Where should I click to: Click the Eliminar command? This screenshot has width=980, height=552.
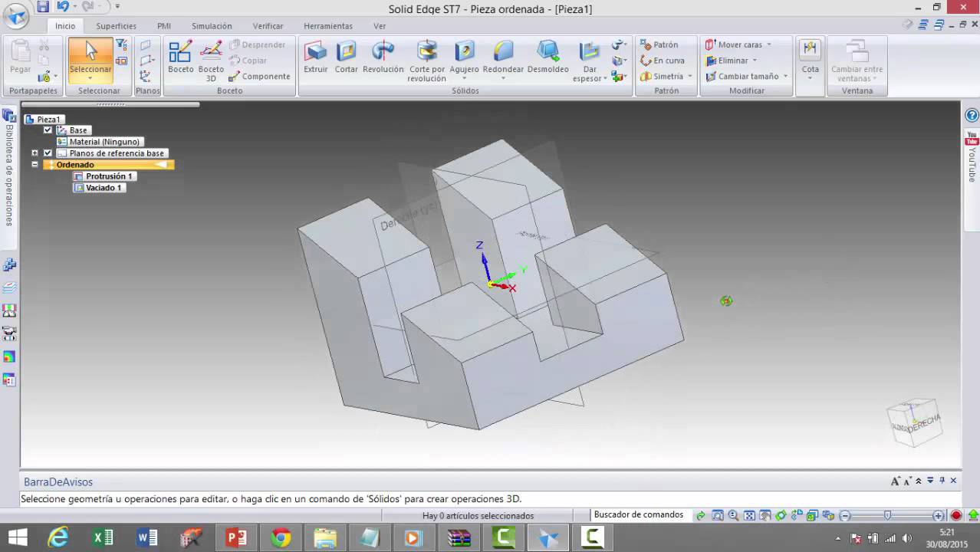click(x=727, y=61)
